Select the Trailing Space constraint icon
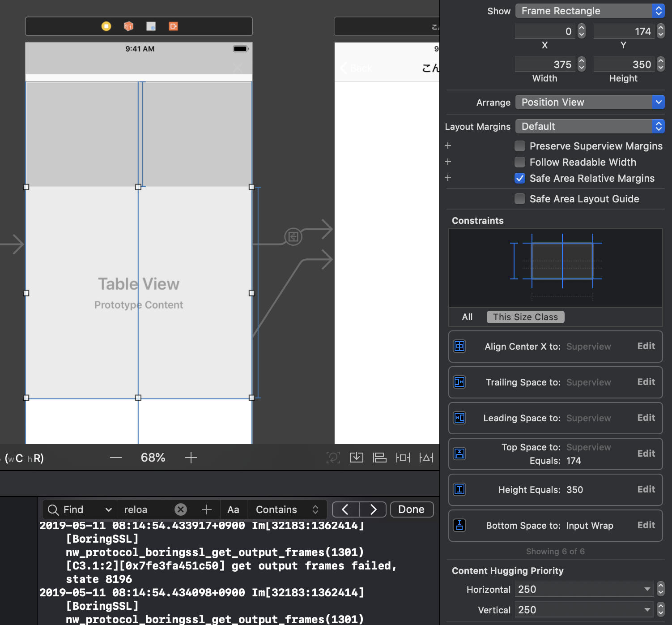The height and width of the screenshot is (625, 672). [x=459, y=382]
